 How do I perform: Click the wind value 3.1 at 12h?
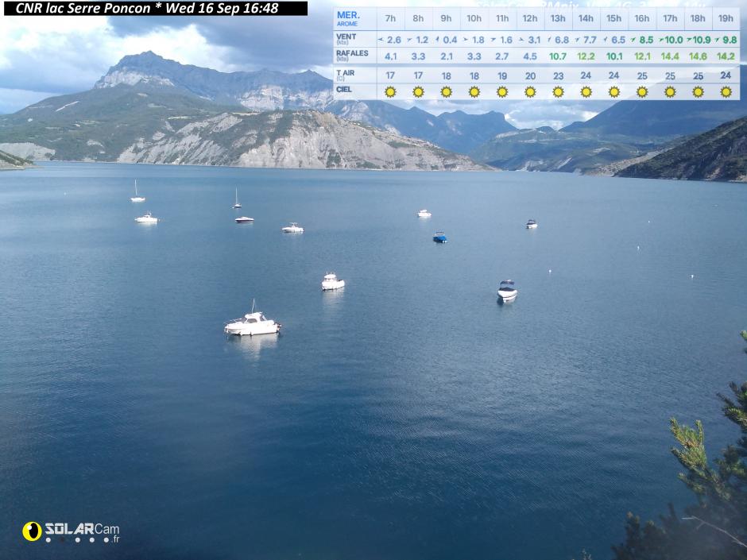click(x=534, y=40)
